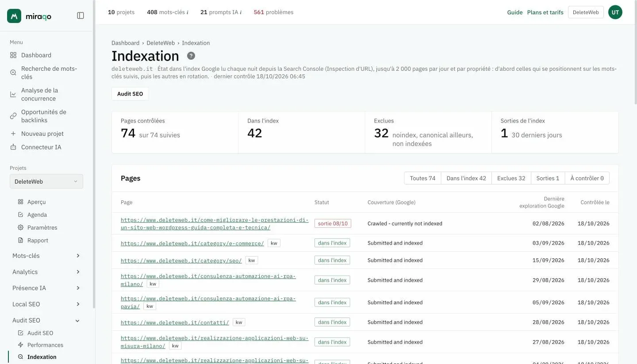Click the Audit SEO checkbox icon in submenu

click(20, 333)
